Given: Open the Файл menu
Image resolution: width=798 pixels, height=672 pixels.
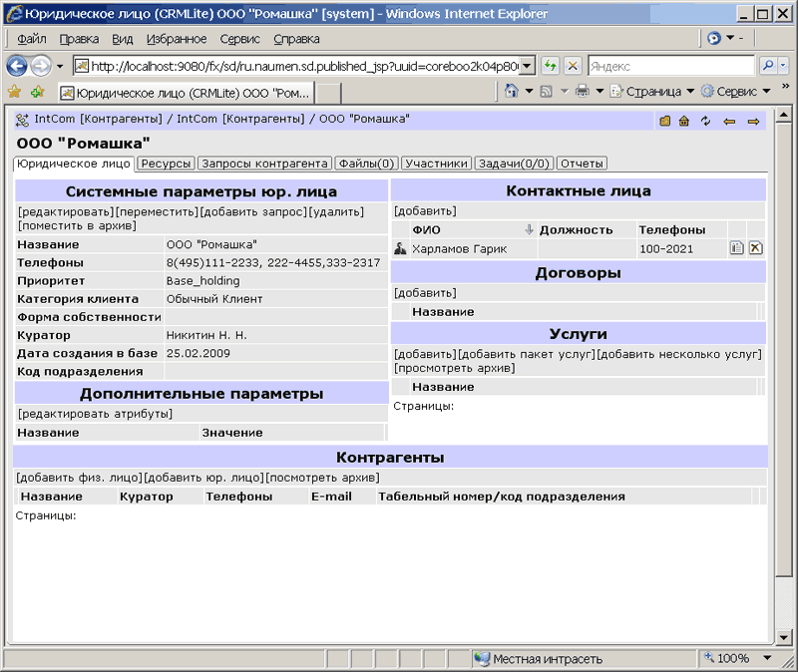Looking at the screenshot, I should [32, 39].
